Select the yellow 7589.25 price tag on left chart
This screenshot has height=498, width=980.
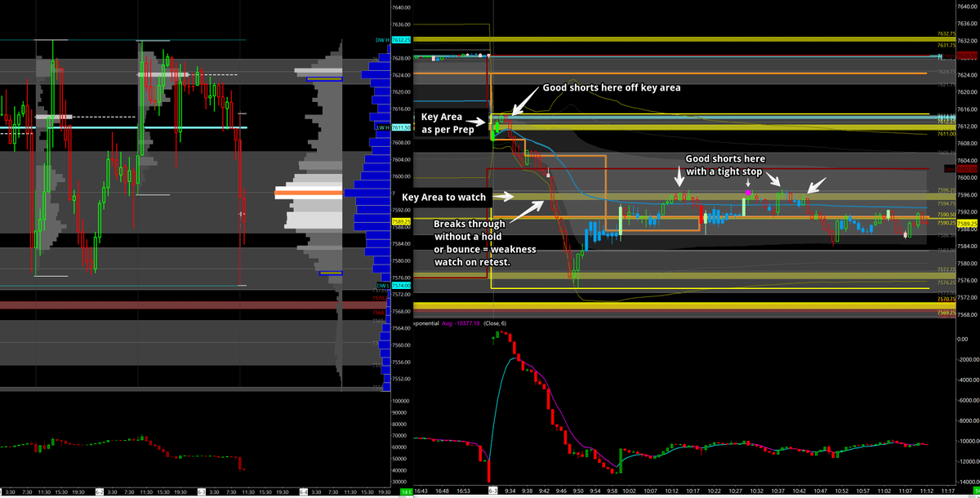(x=400, y=221)
